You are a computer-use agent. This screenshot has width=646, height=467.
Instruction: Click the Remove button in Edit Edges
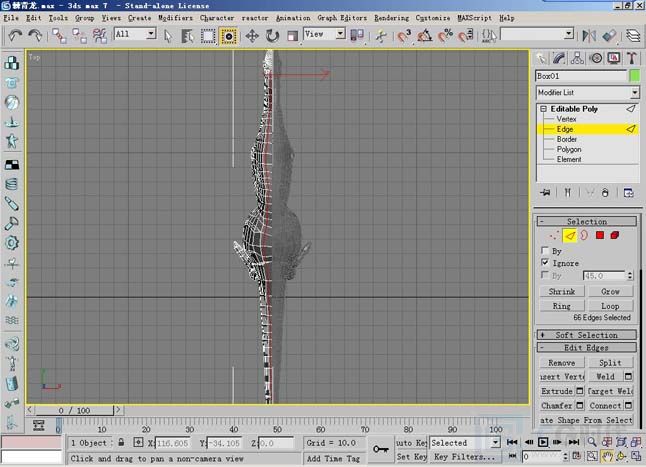(562, 363)
